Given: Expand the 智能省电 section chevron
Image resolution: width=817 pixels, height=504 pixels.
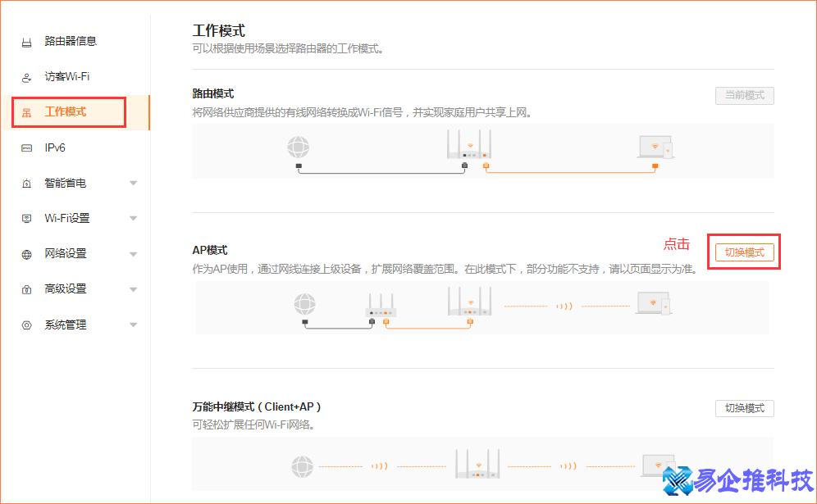Looking at the screenshot, I should coord(133,183).
